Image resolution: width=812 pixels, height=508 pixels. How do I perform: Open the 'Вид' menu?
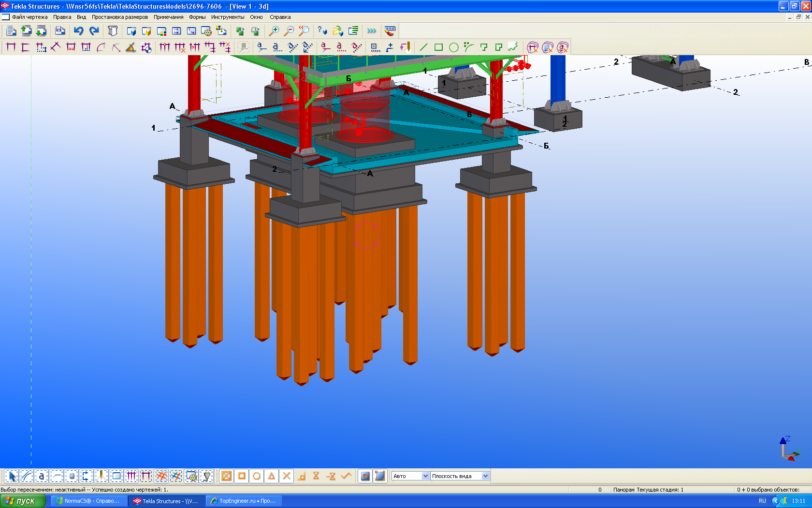[81, 17]
